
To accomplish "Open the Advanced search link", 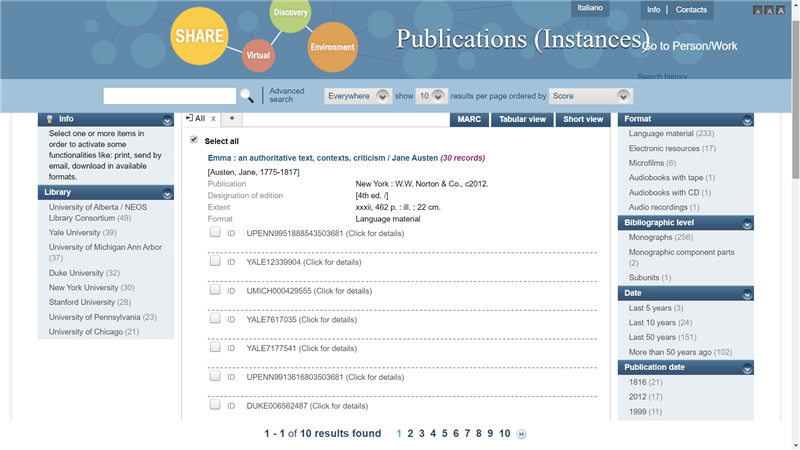I will point(286,96).
